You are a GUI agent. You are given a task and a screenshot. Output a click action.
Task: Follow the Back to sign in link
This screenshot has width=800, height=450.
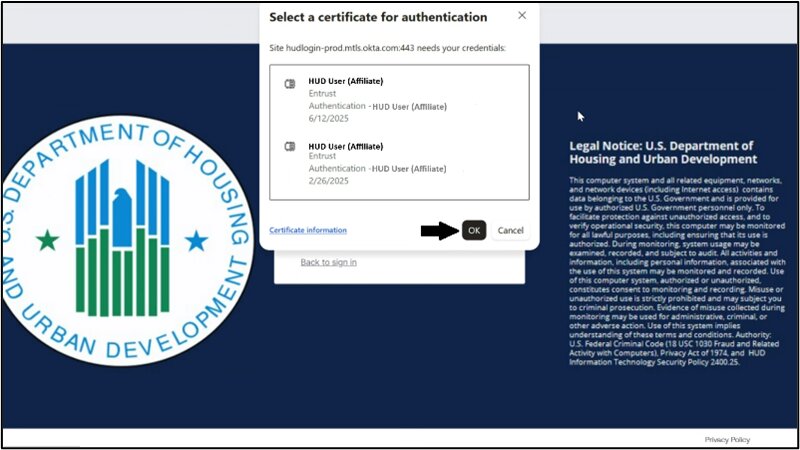(329, 262)
